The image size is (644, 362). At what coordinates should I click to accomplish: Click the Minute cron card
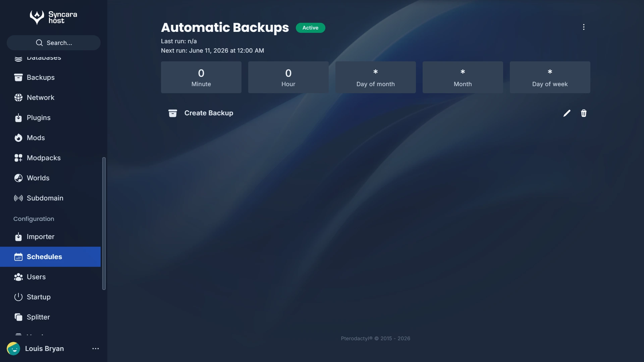[x=201, y=77]
